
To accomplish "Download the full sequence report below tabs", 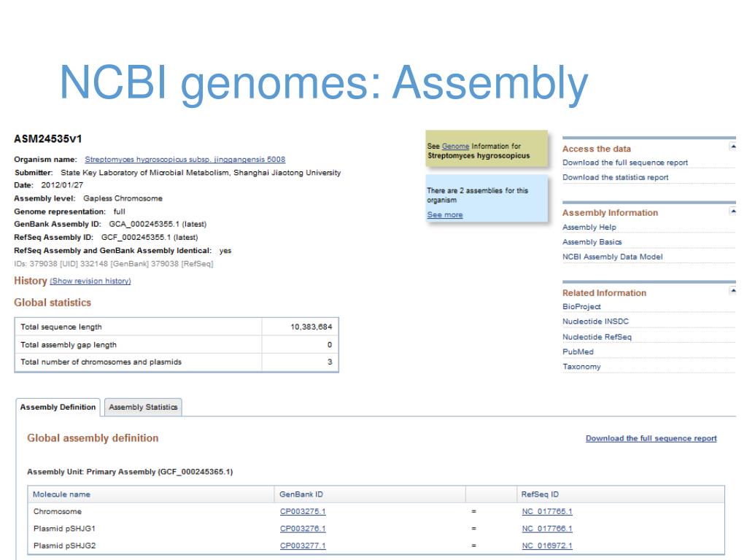I will 651,438.
